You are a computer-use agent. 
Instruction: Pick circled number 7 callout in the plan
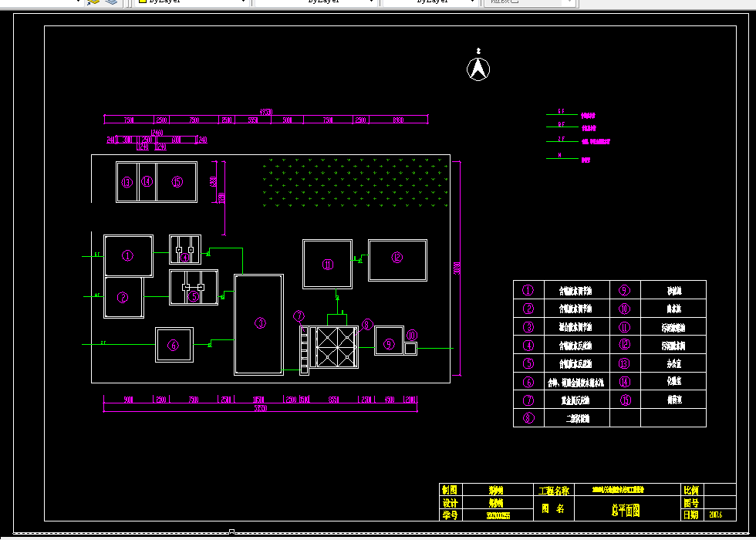(x=299, y=316)
